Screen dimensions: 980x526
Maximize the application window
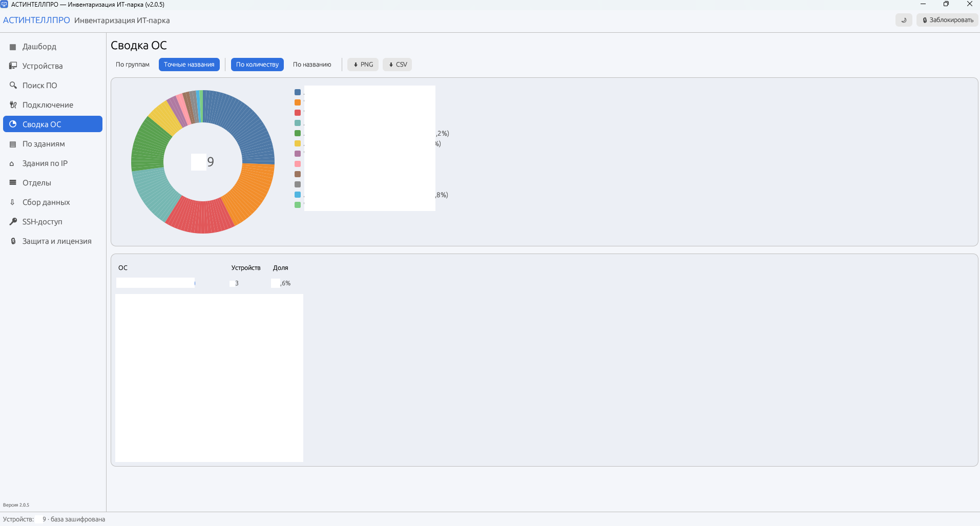tap(946, 4)
